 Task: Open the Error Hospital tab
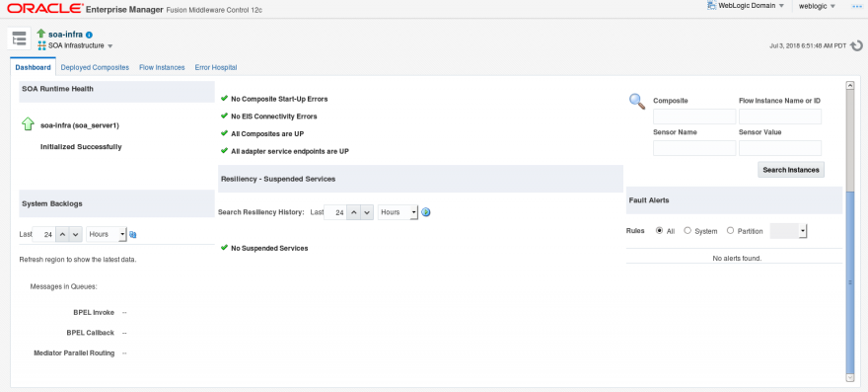(x=216, y=67)
